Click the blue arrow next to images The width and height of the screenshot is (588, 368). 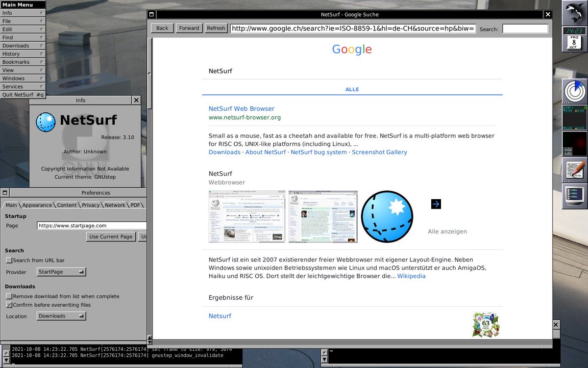point(436,204)
